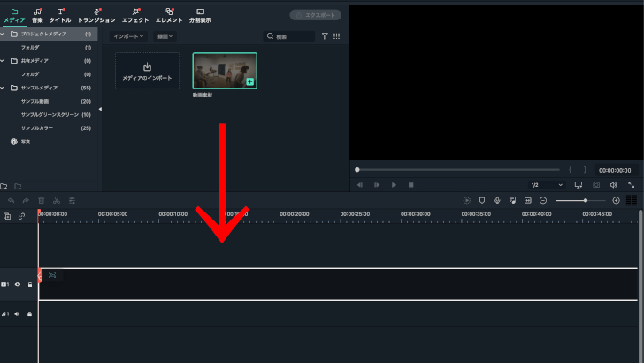This screenshot has width=644, height=363.
Task: Lock audio track 1
Action: (x=29, y=314)
